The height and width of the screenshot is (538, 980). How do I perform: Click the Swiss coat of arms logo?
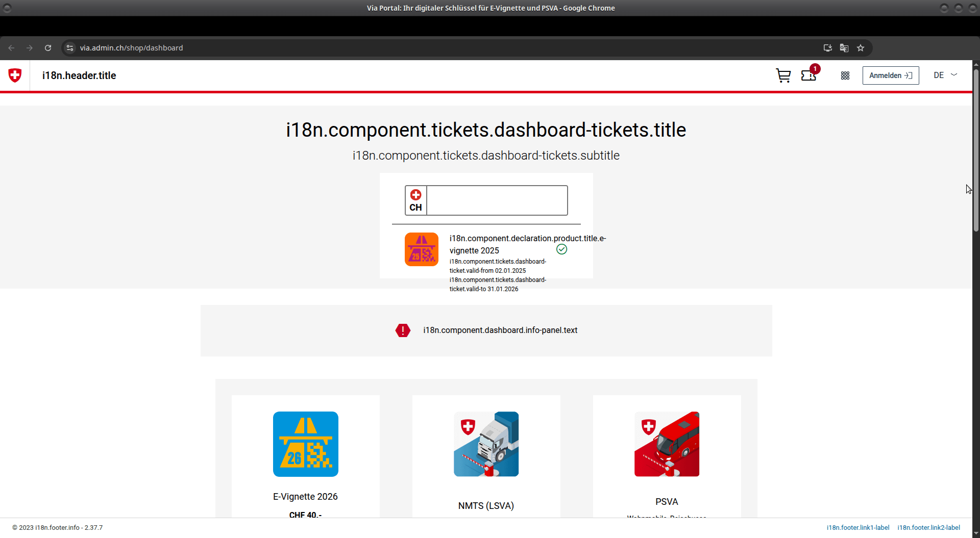tap(15, 75)
